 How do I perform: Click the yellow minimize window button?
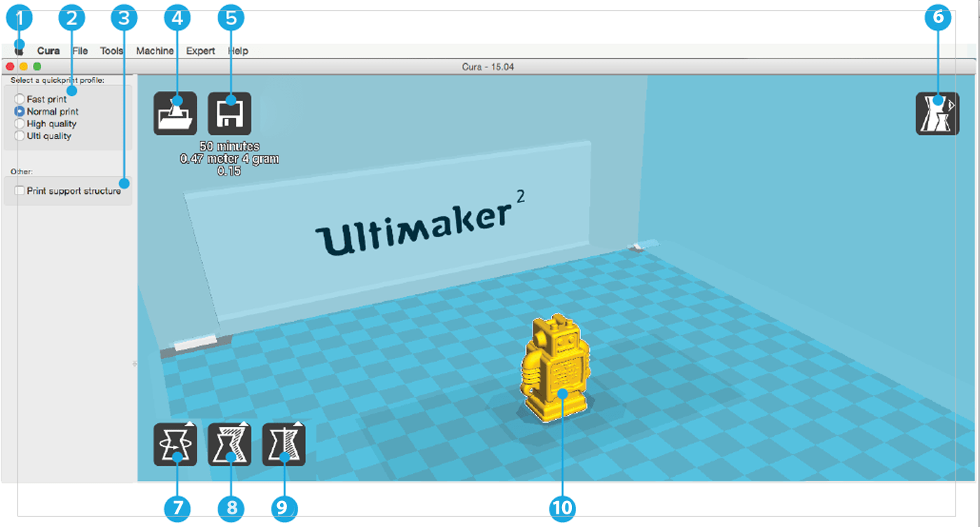24,66
